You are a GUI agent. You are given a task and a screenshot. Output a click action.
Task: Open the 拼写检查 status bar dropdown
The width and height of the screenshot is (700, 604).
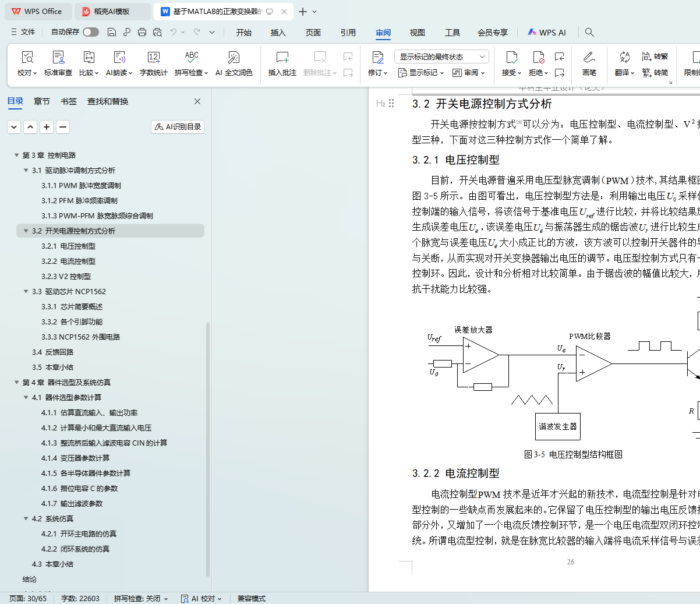(x=140, y=598)
